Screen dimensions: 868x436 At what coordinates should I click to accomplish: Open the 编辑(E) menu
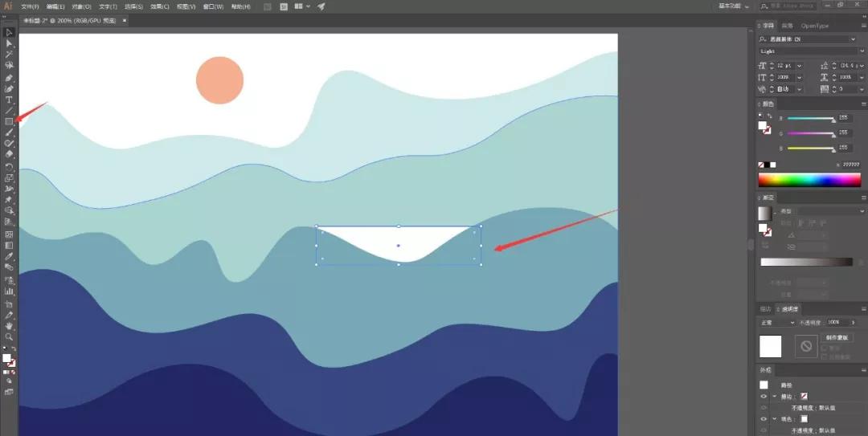click(55, 6)
